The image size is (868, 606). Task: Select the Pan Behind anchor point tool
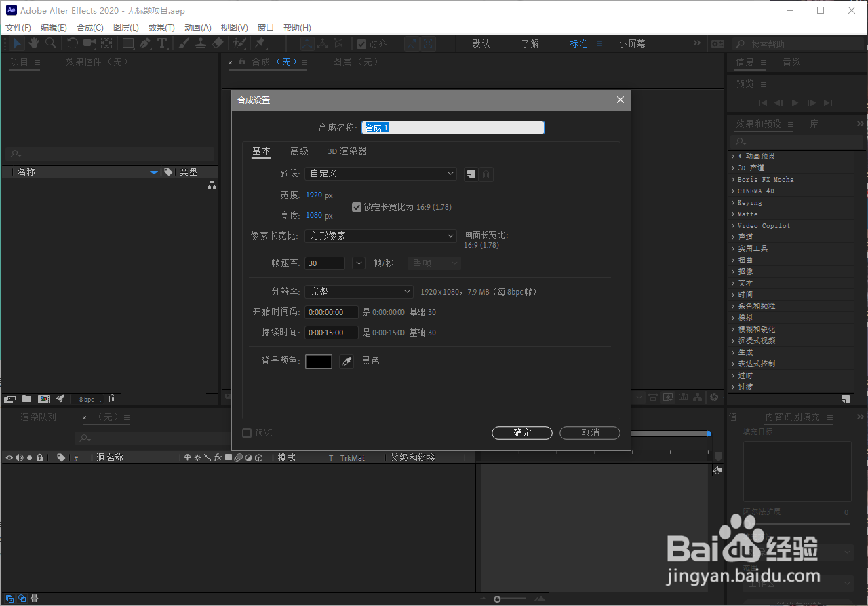(106, 43)
